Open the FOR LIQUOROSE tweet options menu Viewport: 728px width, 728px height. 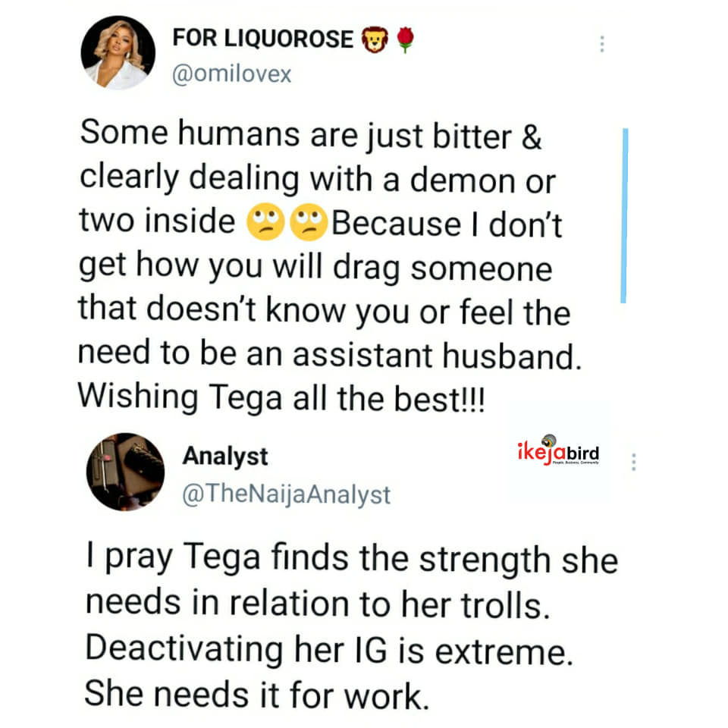point(601,44)
